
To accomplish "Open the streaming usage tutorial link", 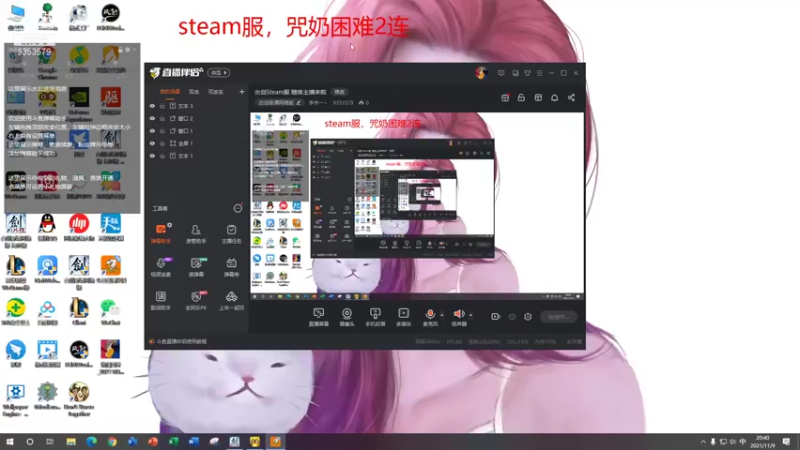I will (181, 341).
